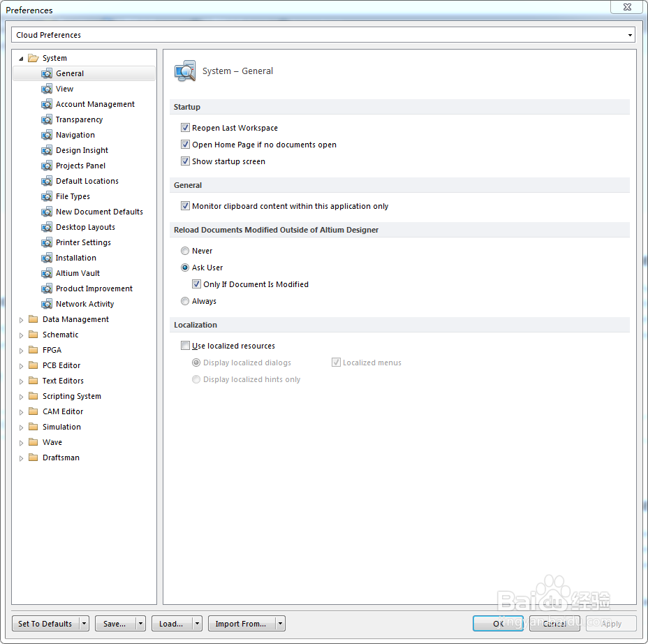Screen dimensions: 648x644
Task: Click the Installation page icon
Action: tap(47, 258)
